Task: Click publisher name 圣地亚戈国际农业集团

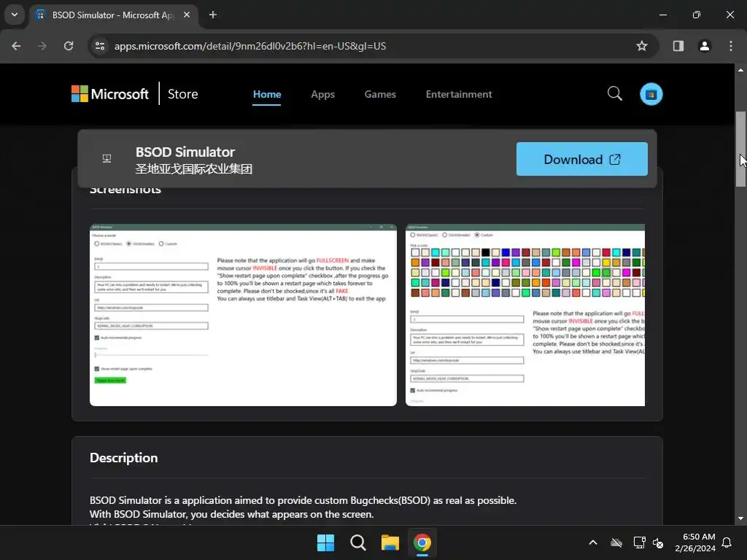Action: pyautogui.click(x=193, y=169)
